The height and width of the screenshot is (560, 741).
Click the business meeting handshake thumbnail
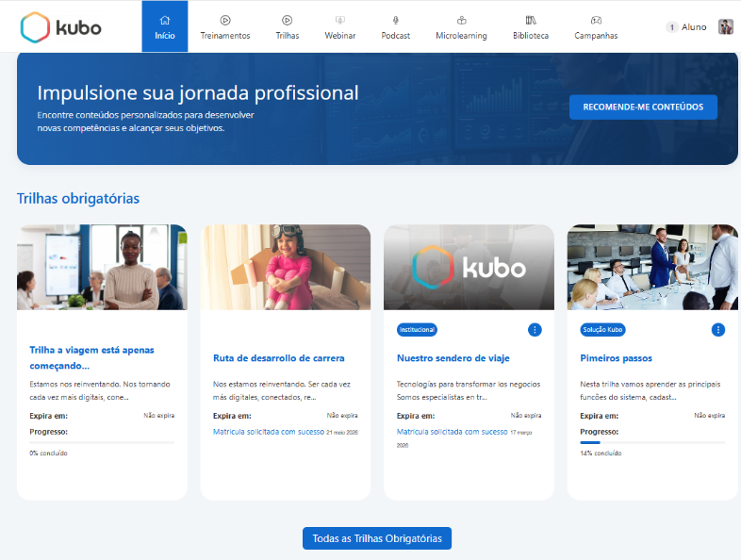point(652,267)
